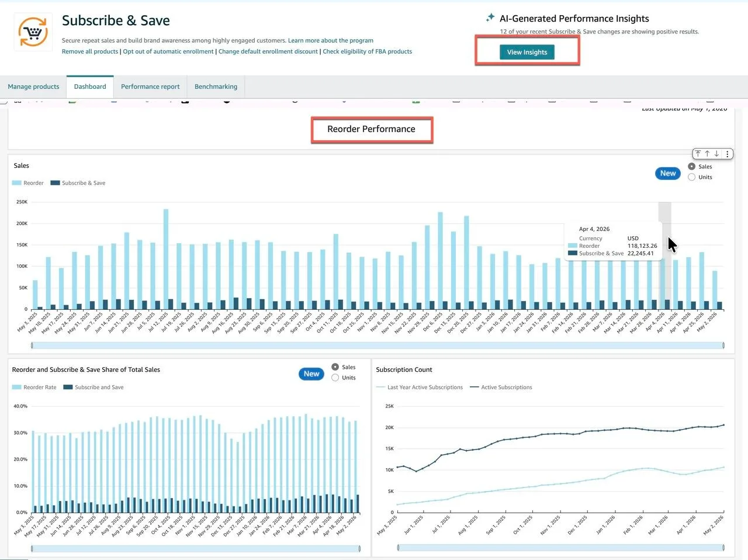Click the Remove all products link
Image resolution: width=748 pixels, height=560 pixels.
90,51
